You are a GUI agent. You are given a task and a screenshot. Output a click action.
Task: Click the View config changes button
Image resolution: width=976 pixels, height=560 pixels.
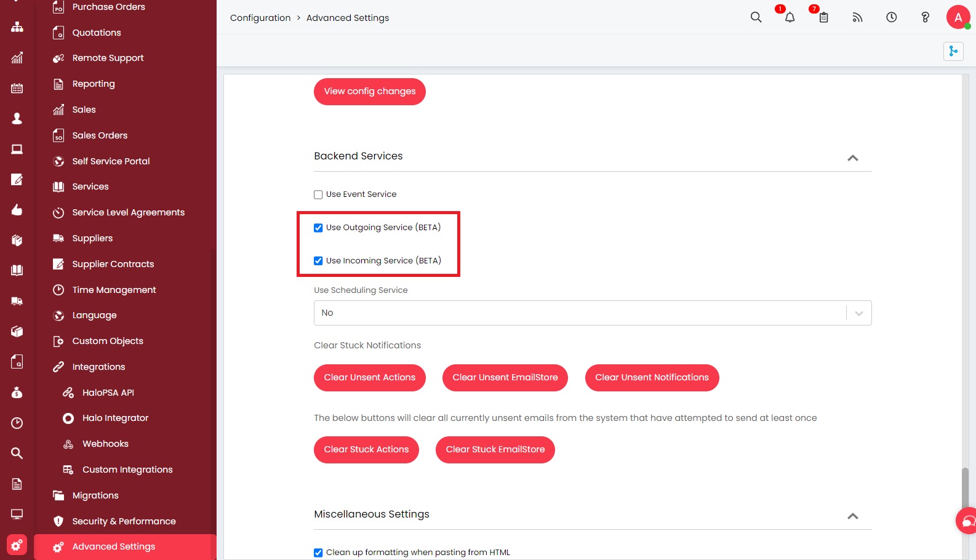(369, 91)
